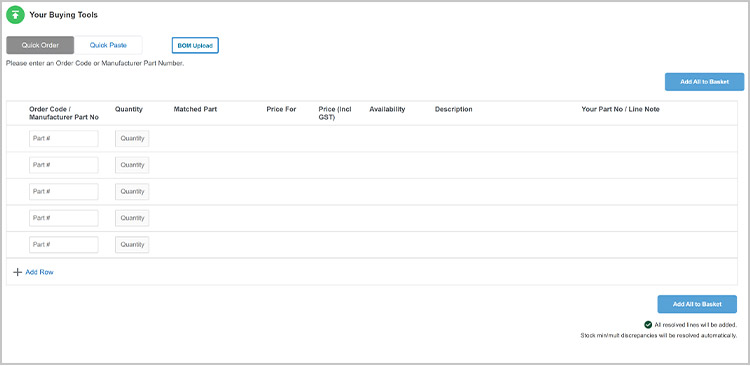Focus the first row Quantity field
This screenshot has height=366, width=750.
click(x=132, y=139)
